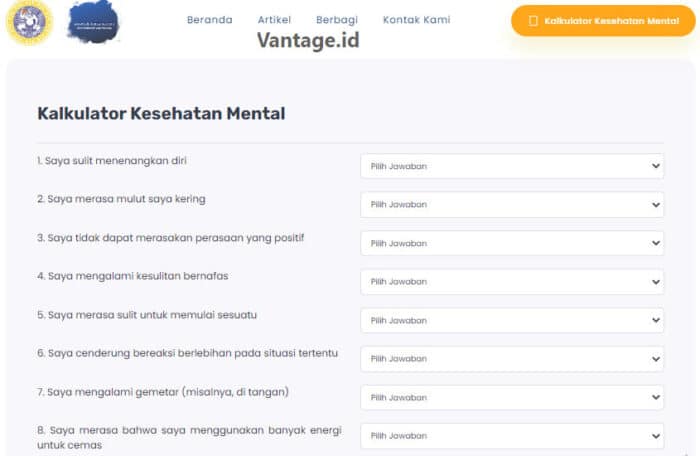Click the blue brush-stroke logo
This screenshot has width=700, height=456.
(x=94, y=22)
